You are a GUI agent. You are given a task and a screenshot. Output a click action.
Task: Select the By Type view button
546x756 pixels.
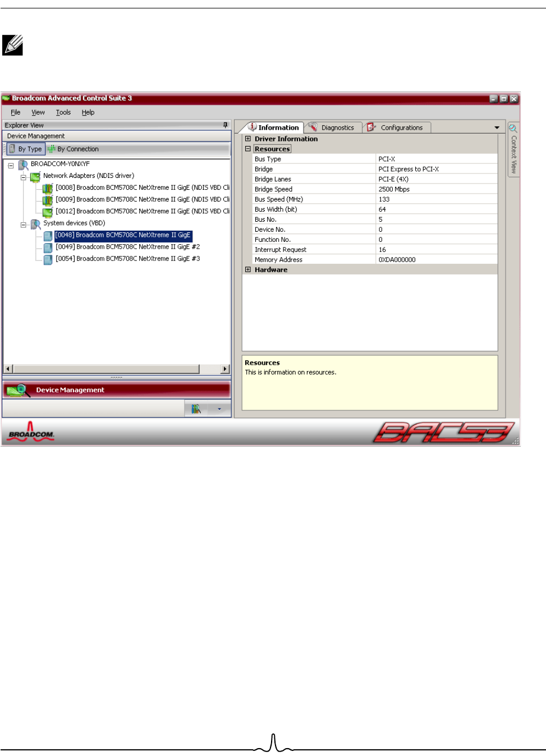coord(26,149)
